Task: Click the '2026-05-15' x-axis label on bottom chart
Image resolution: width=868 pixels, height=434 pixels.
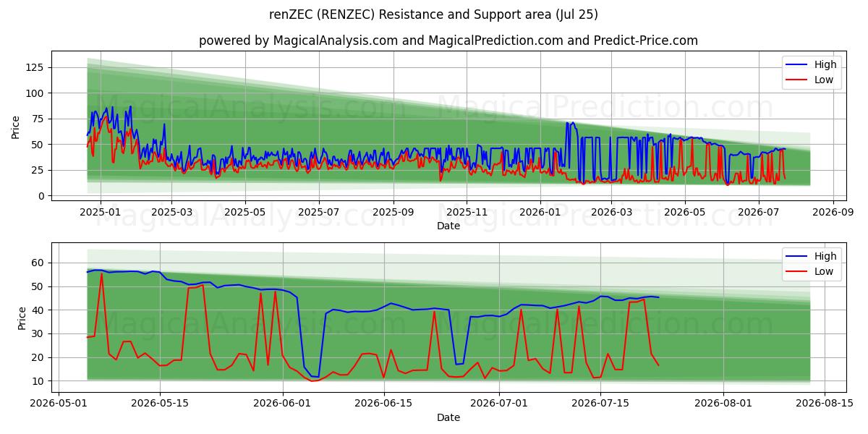Action: 159,404
